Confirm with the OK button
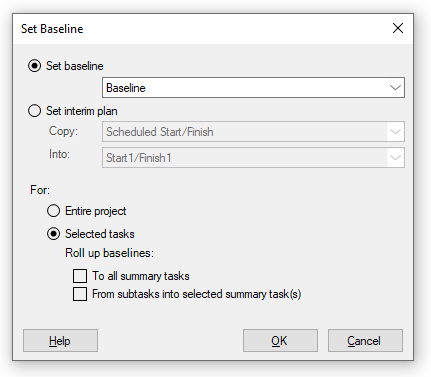 pyautogui.click(x=280, y=341)
